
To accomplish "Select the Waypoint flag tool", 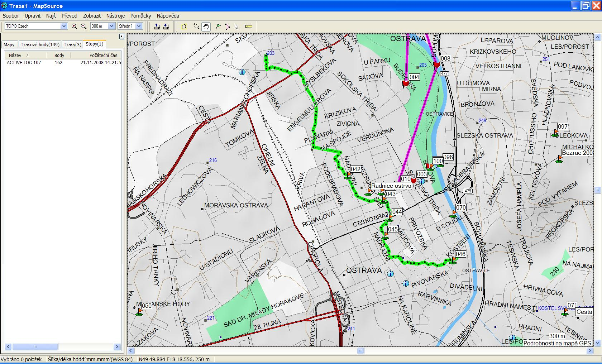I will point(218,27).
